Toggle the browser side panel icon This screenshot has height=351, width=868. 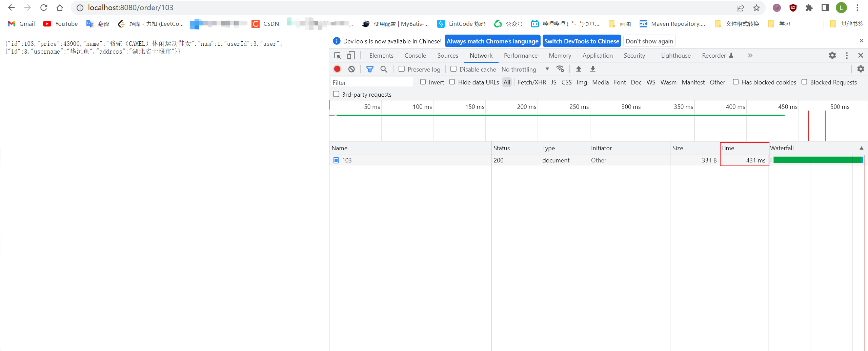tap(825, 7)
